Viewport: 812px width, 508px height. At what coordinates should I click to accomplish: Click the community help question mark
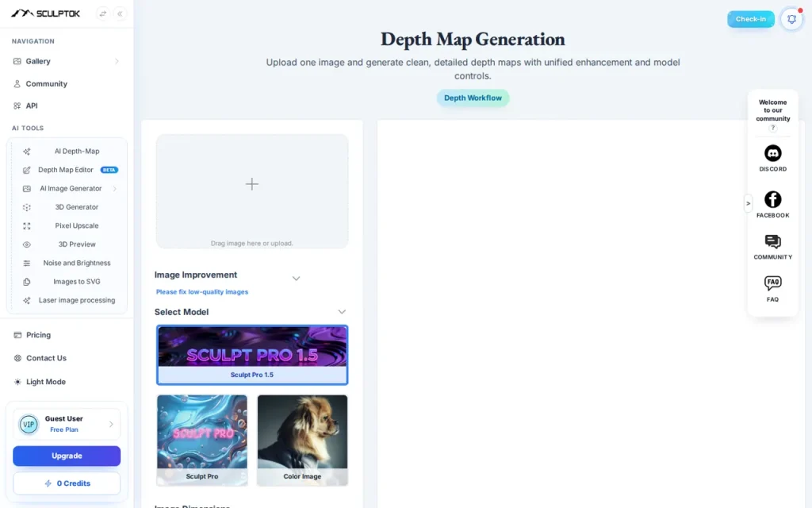pos(772,128)
